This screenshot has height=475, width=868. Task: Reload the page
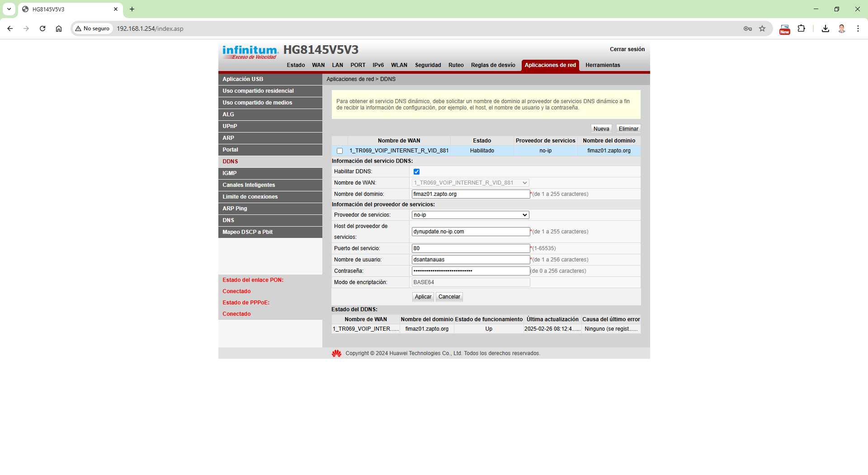pos(42,28)
